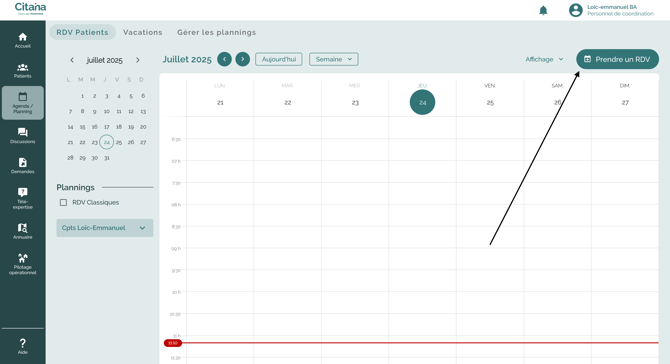The height and width of the screenshot is (364, 670).
Task: Switch to the Vacations tab
Action: click(143, 32)
